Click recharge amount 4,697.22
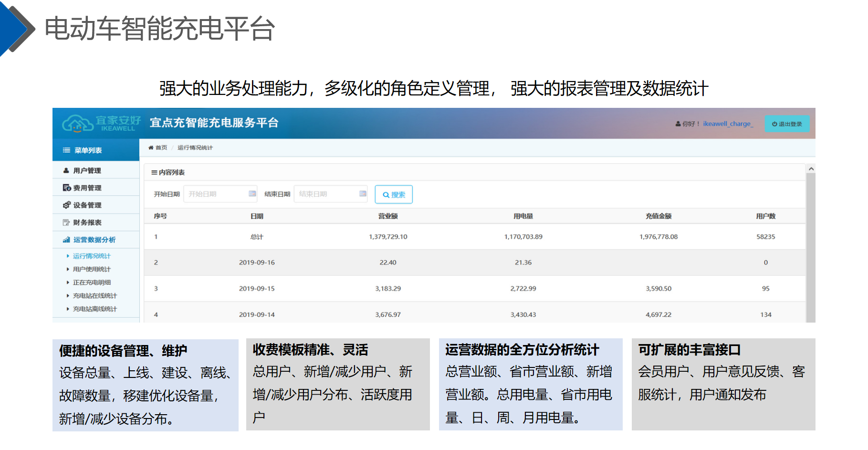The height and width of the screenshot is (450, 868). pos(659,315)
